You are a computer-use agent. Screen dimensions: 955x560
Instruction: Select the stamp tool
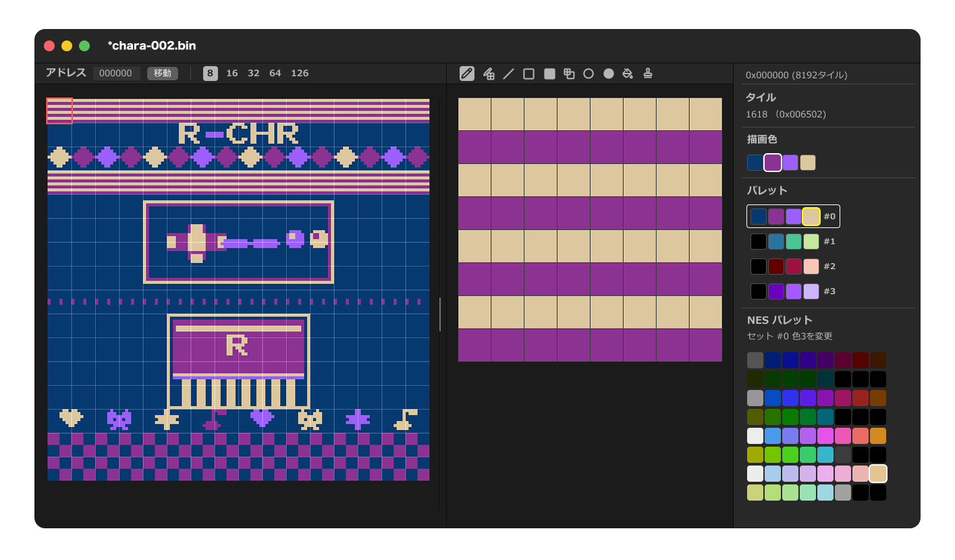point(648,74)
